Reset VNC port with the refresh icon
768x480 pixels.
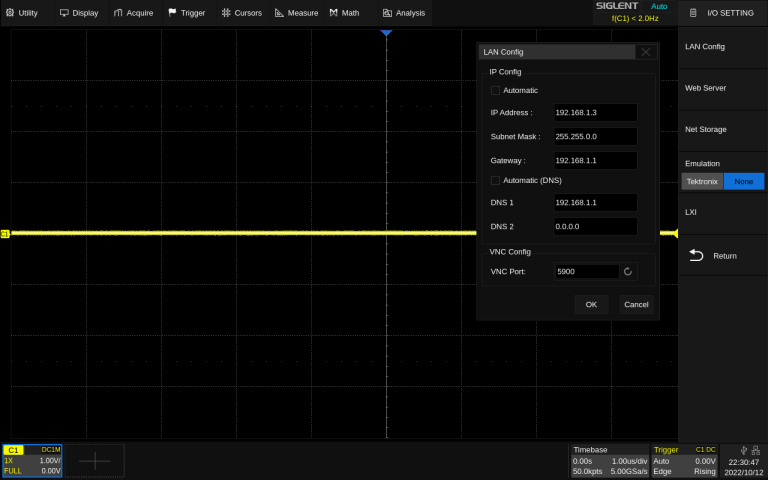pyautogui.click(x=627, y=271)
